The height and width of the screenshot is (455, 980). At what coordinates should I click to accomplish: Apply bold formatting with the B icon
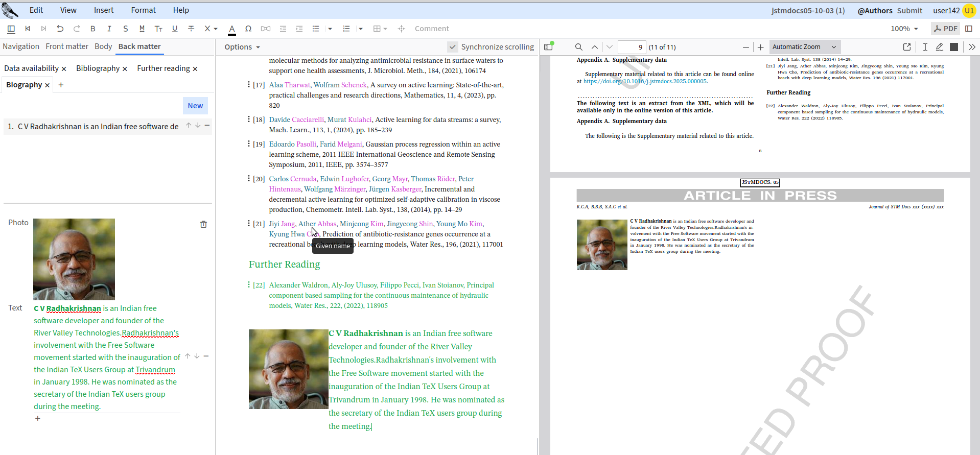(93, 29)
